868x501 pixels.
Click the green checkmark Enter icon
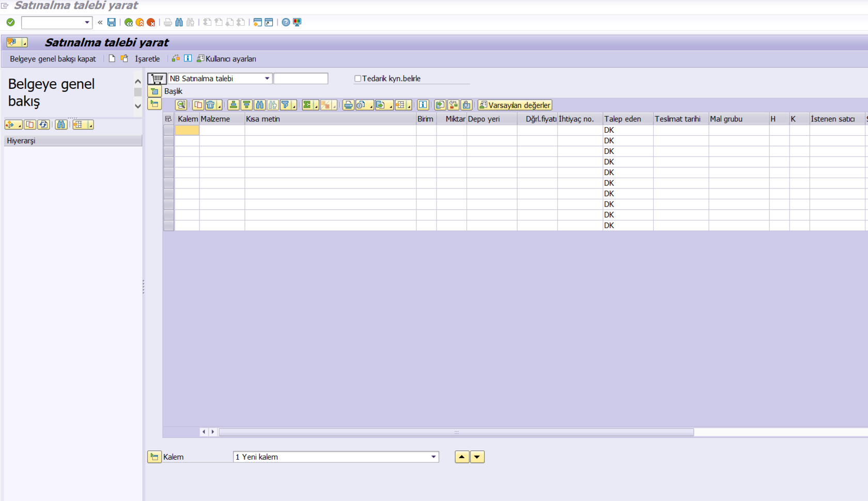(10, 22)
